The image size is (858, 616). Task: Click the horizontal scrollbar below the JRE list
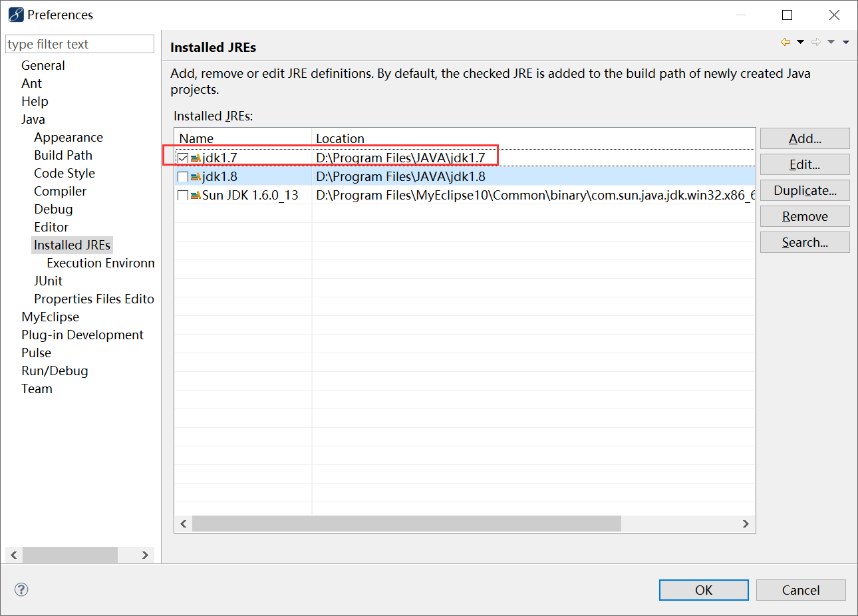[x=406, y=524]
